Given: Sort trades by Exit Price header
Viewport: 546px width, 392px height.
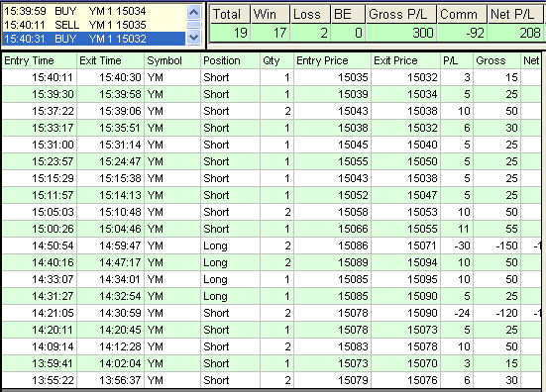Looking at the screenshot, I should pos(405,60).
